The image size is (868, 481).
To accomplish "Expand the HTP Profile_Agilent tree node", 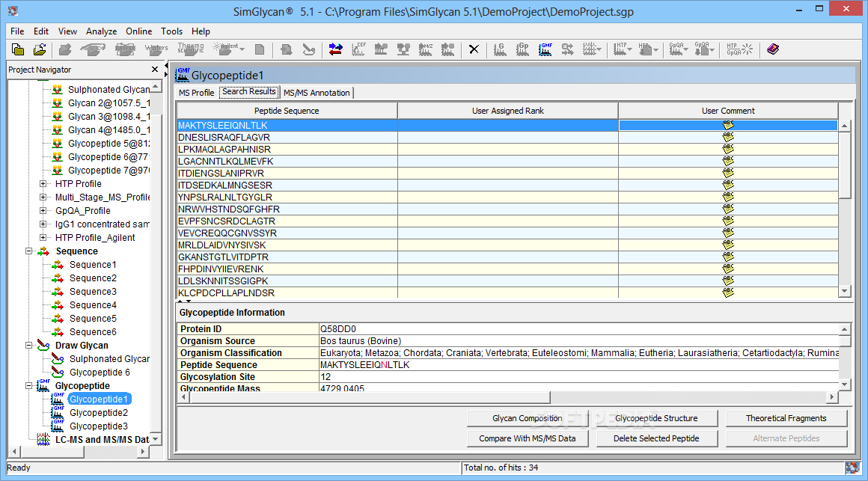I will point(43,237).
